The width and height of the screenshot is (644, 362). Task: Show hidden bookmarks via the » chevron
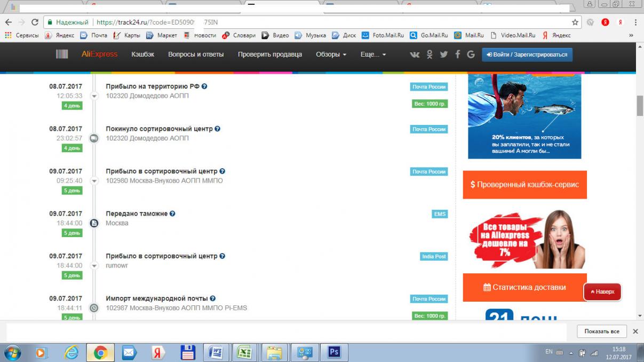[x=631, y=35]
